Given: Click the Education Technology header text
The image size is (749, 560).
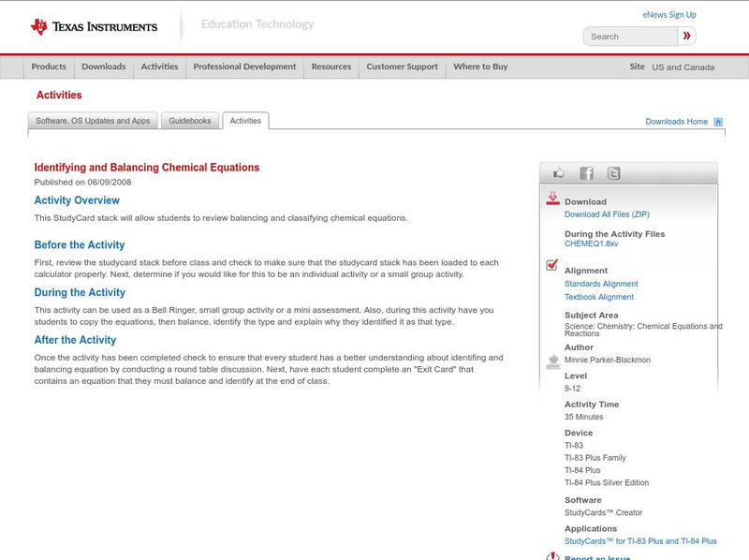Looking at the screenshot, I should (x=257, y=24).
